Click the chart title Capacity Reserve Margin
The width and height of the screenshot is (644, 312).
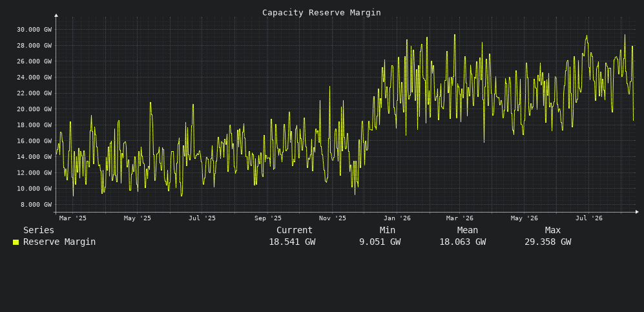322,13
